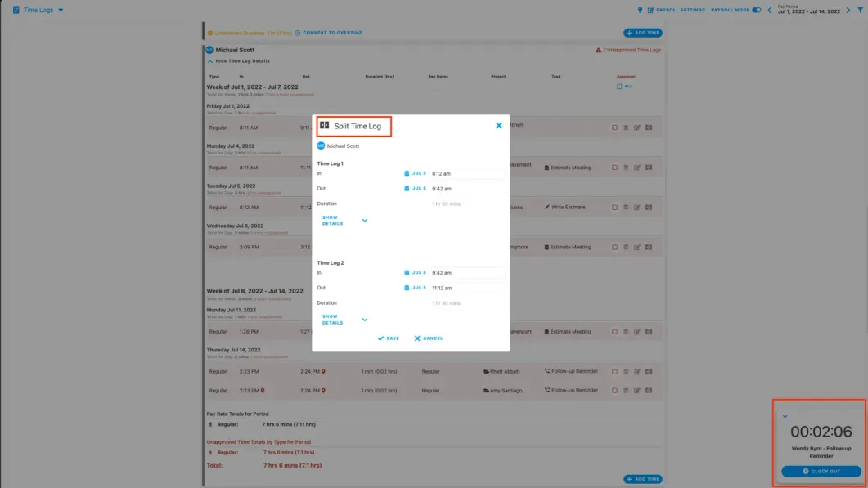868x488 pixels.
Task: Open the Time Logs dropdown menu
Action: (61, 10)
